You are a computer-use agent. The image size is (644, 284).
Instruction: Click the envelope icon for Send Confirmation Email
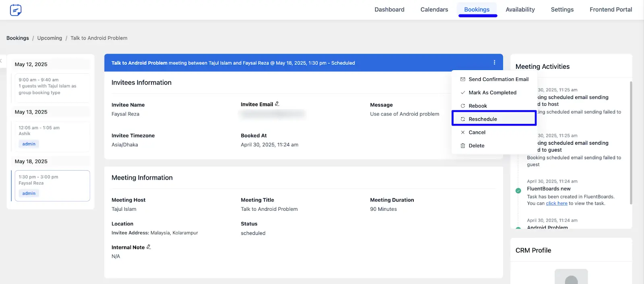[463, 79]
